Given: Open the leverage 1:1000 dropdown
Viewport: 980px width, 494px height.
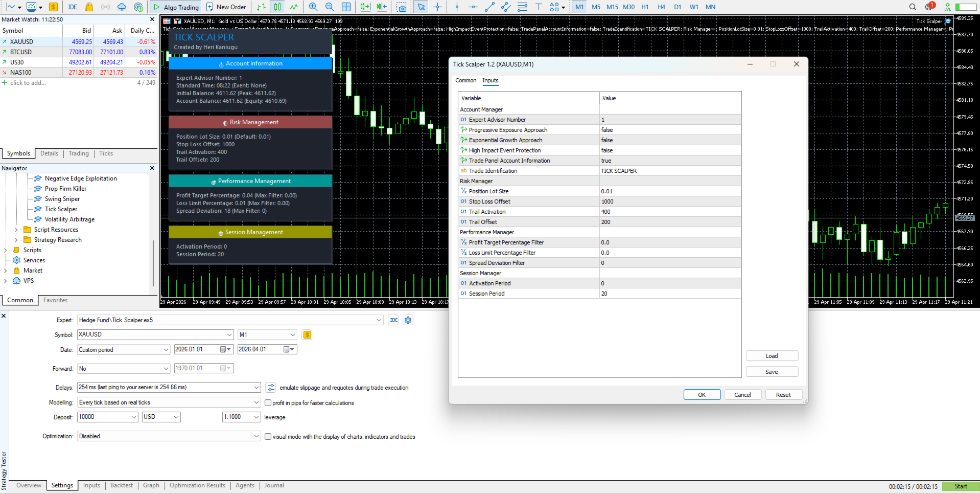Looking at the screenshot, I should coord(242,417).
